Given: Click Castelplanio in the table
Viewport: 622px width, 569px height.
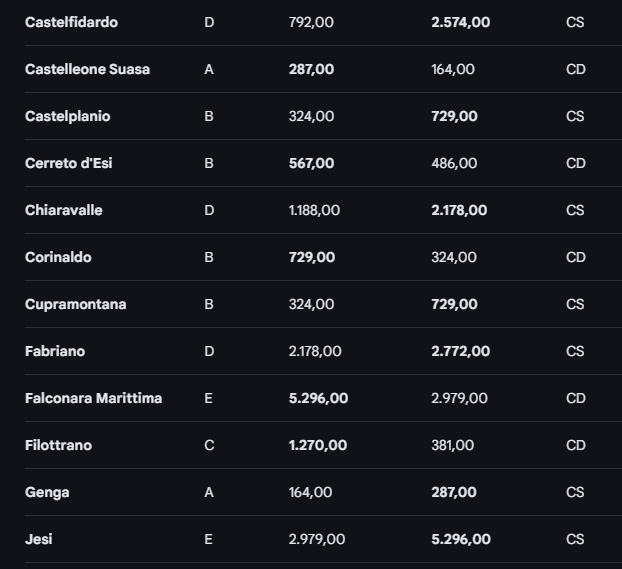Looking at the screenshot, I should [x=68, y=116].
